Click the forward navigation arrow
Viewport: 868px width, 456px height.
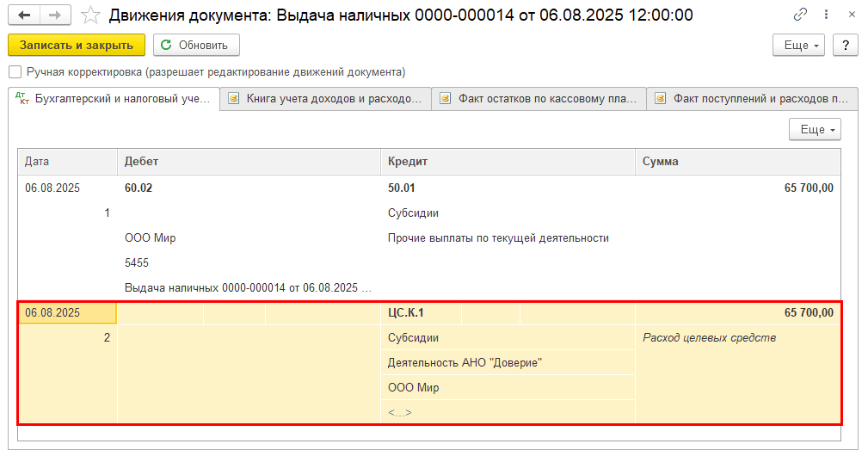[x=54, y=15]
